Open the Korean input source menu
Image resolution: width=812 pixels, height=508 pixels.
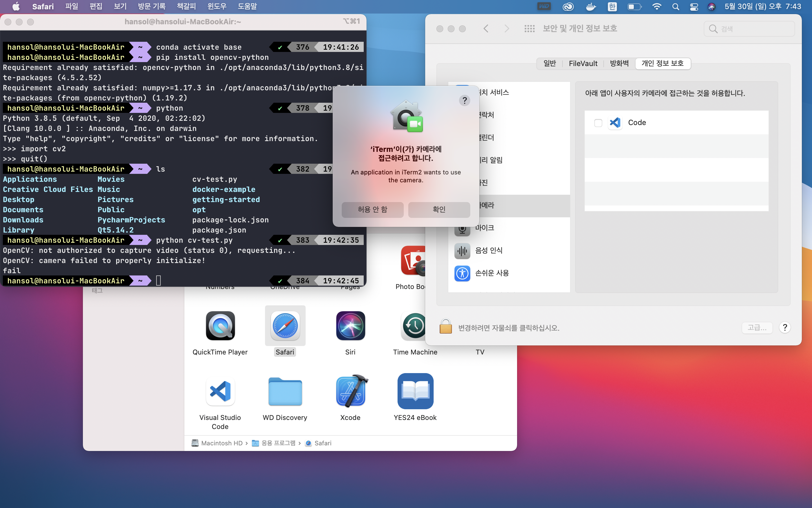612,6
